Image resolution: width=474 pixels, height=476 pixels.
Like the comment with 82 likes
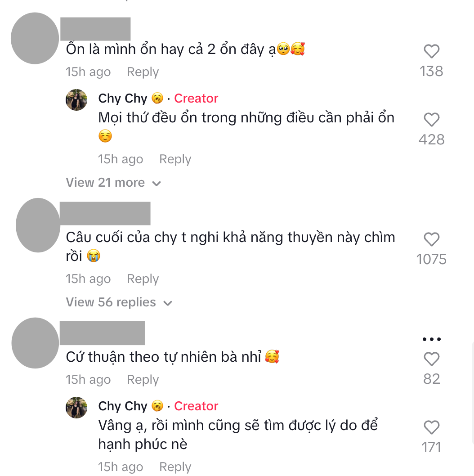pyautogui.click(x=432, y=359)
